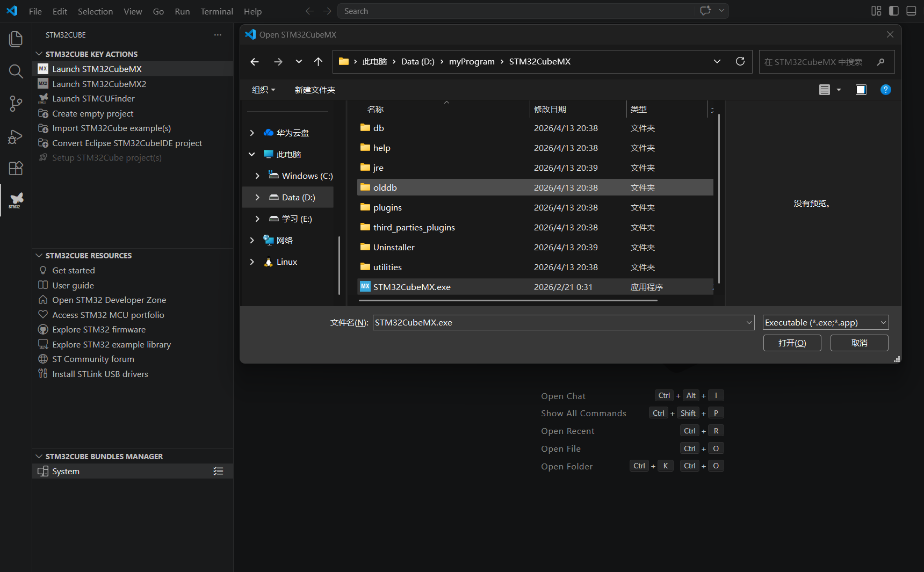Open the Edit menu
This screenshot has height=572, width=924.
point(60,11)
